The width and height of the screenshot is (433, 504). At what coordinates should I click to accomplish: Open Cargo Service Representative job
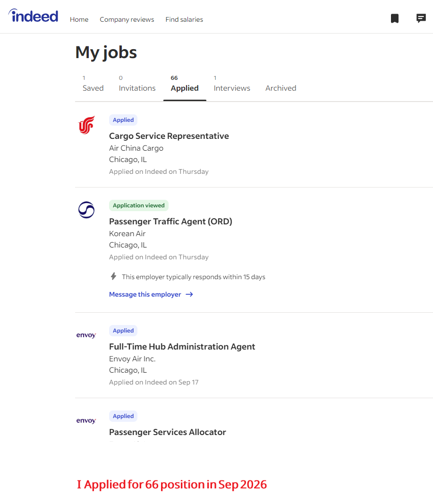tap(169, 136)
